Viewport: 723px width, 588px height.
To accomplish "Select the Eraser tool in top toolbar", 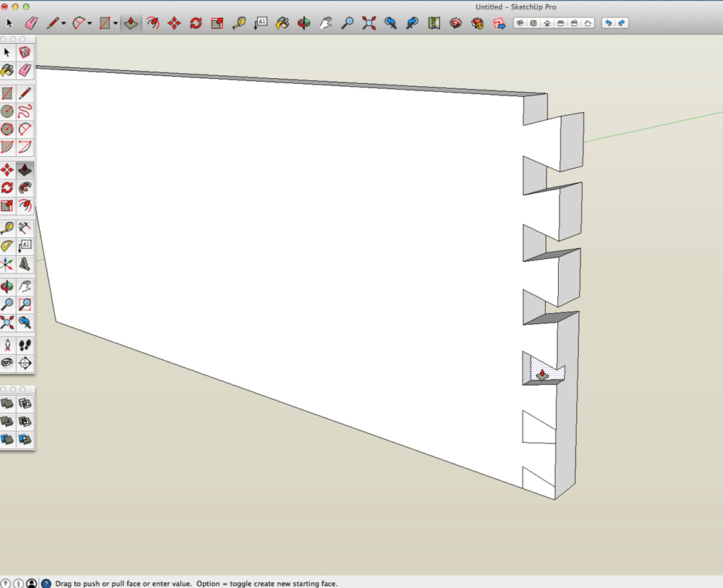I will [x=30, y=23].
